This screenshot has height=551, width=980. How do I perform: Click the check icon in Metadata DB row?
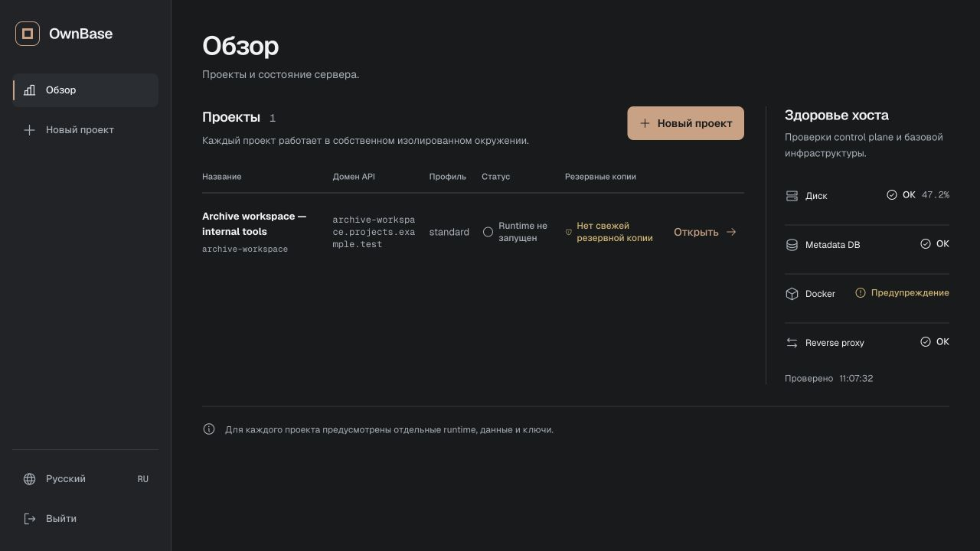pos(925,244)
